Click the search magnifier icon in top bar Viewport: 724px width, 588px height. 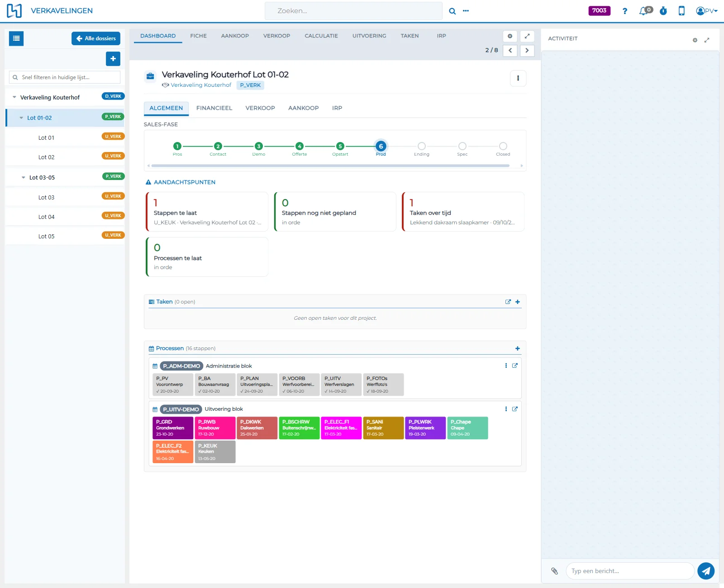452,11
